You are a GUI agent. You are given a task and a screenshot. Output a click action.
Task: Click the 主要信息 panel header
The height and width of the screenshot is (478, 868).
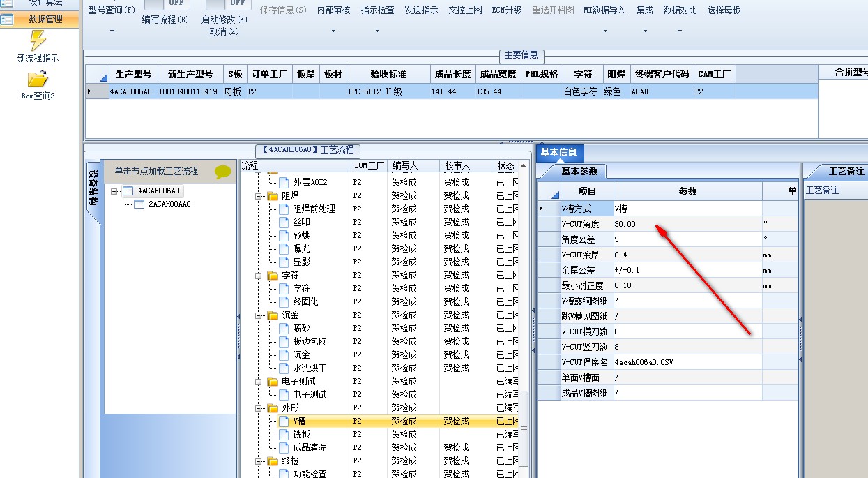[x=521, y=55]
